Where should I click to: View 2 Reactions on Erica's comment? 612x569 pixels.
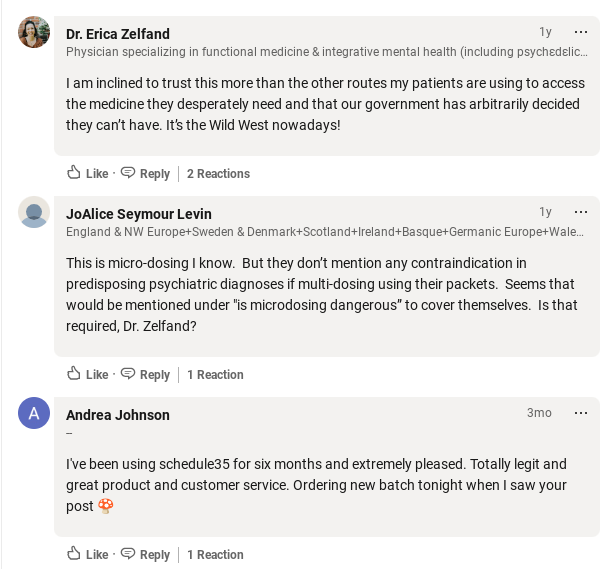pyautogui.click(x=218, y=174)
